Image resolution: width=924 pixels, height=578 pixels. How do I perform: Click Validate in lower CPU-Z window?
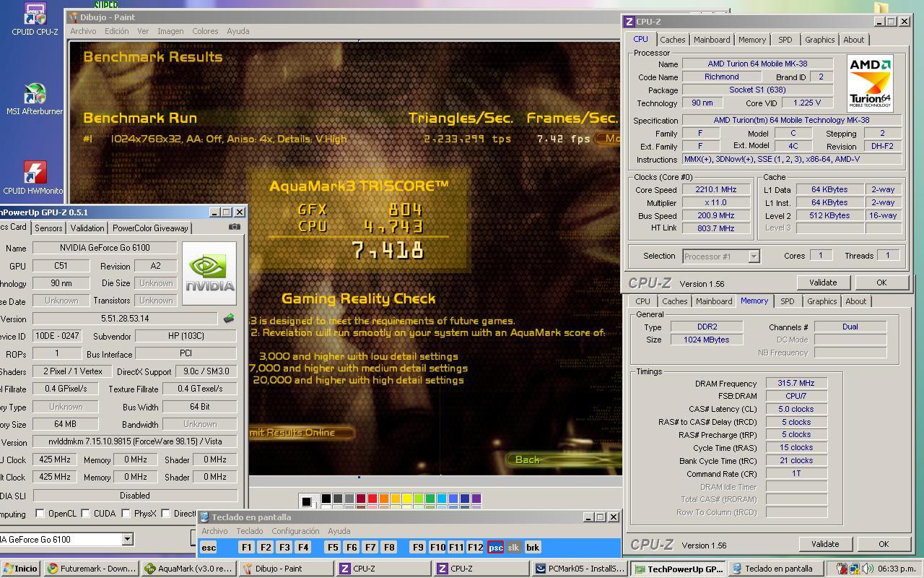(825, 544)
